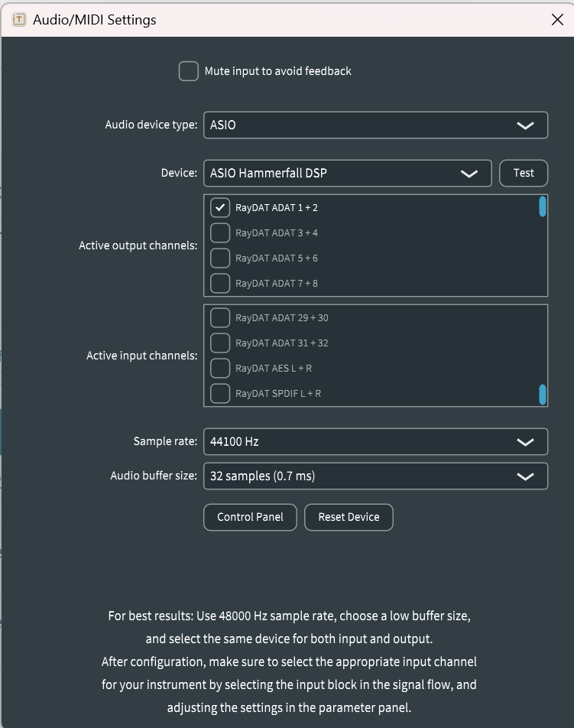Activate RayDAT ADAT 7 + 8 output
This screenshot has height=728, width=574.
(220, 283)
